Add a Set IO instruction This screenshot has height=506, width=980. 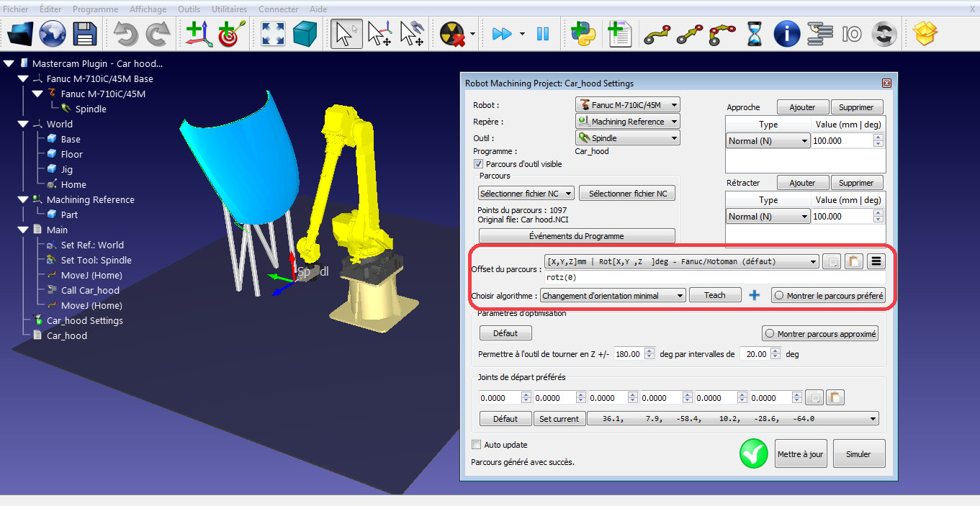pyautogui.click(x=852, y=34)
